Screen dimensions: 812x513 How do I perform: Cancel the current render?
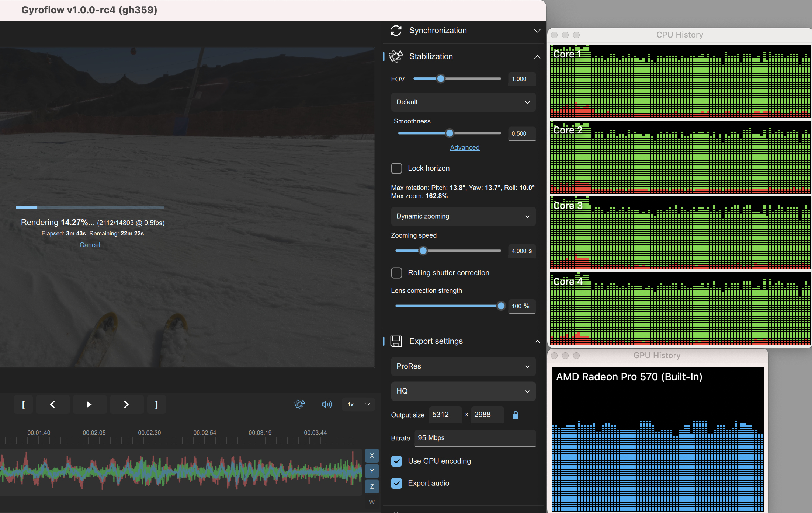tap(90, 245)
